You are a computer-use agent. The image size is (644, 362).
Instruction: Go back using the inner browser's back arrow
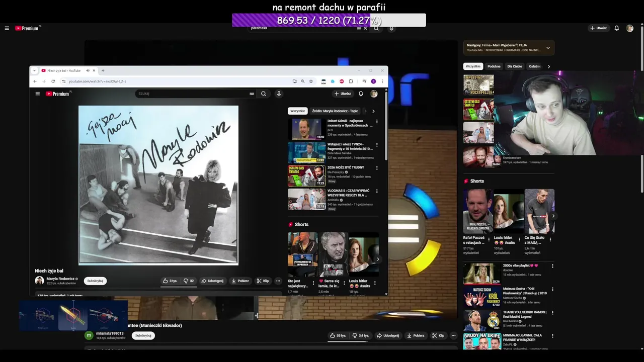pyautogui.click(x=35, y=81)
